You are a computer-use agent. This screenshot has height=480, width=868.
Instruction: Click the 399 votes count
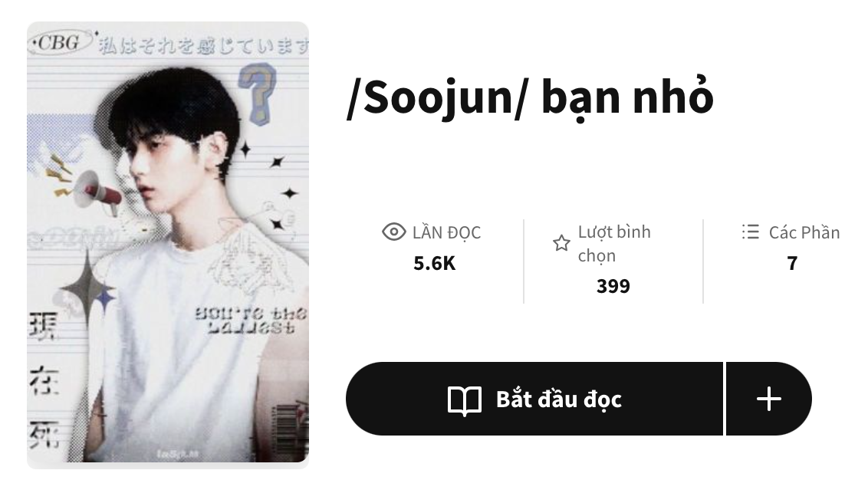pos(613,286)
